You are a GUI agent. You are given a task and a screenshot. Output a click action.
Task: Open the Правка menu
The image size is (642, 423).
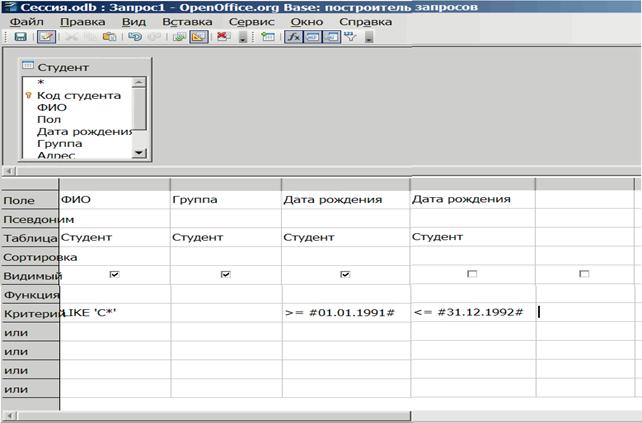[83, 22]
